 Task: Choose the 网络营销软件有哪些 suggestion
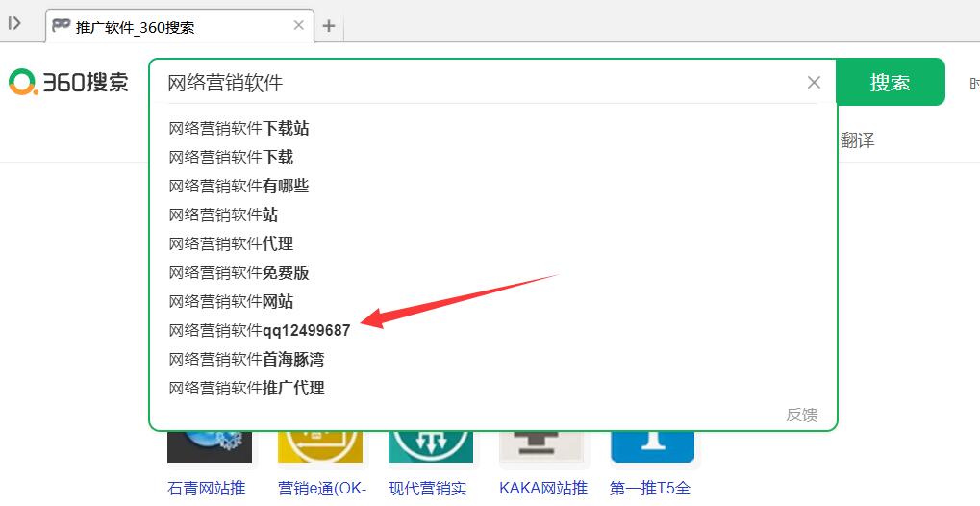239,186
